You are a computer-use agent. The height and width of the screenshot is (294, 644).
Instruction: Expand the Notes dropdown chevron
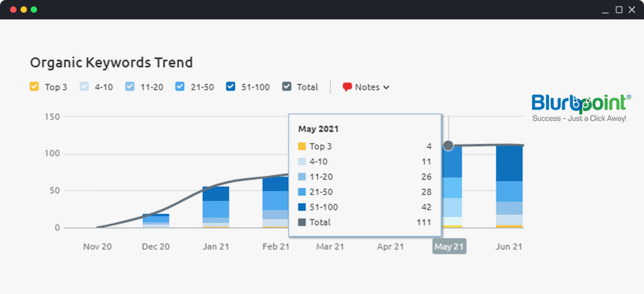(386, 87)
